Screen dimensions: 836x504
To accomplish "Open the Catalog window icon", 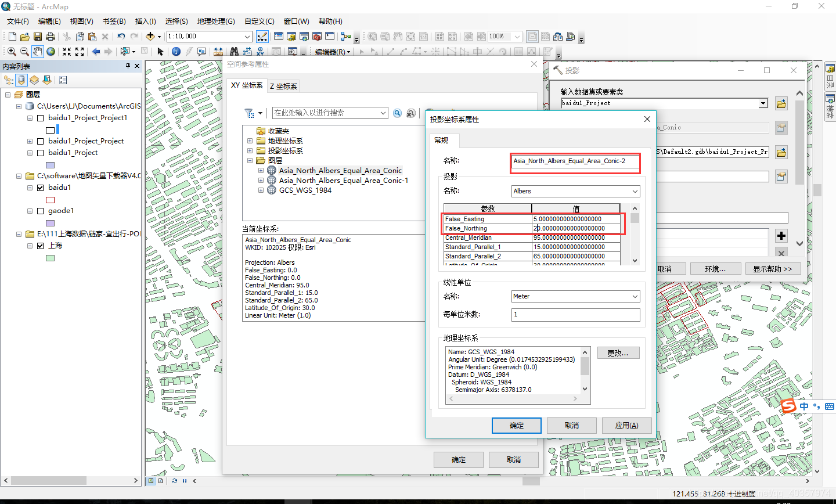I will click(x=291, y=37).
